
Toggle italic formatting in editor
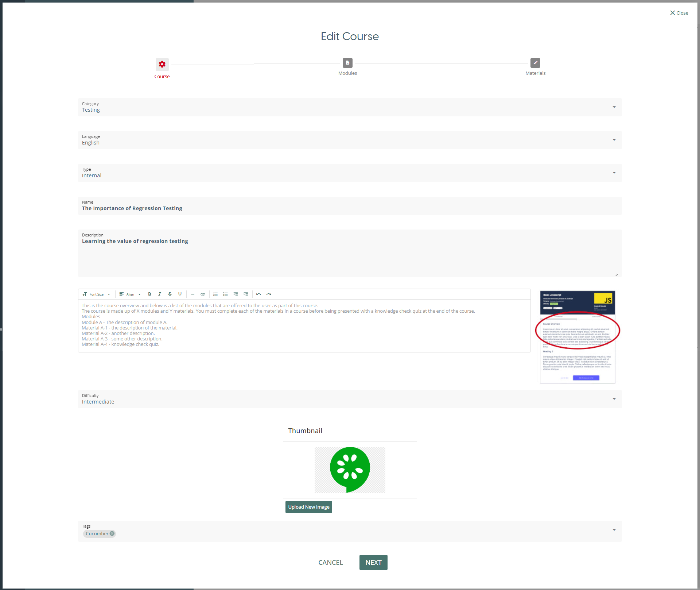(x=160, y=294)
